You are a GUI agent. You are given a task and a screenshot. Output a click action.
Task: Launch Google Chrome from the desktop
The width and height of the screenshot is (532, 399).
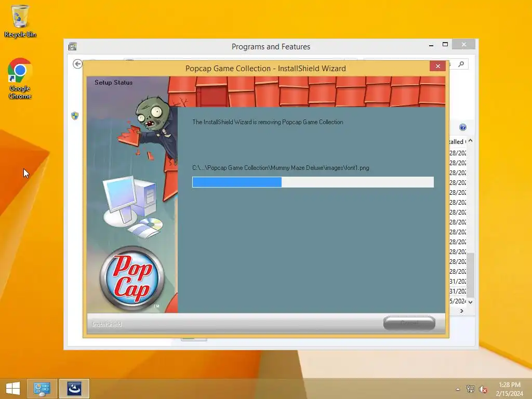tap(20, 78)
